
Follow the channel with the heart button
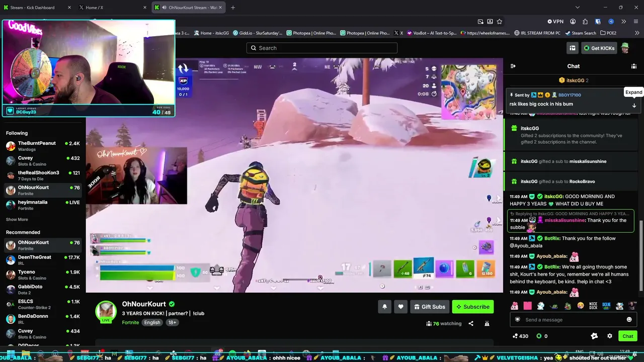click(401, 307)
